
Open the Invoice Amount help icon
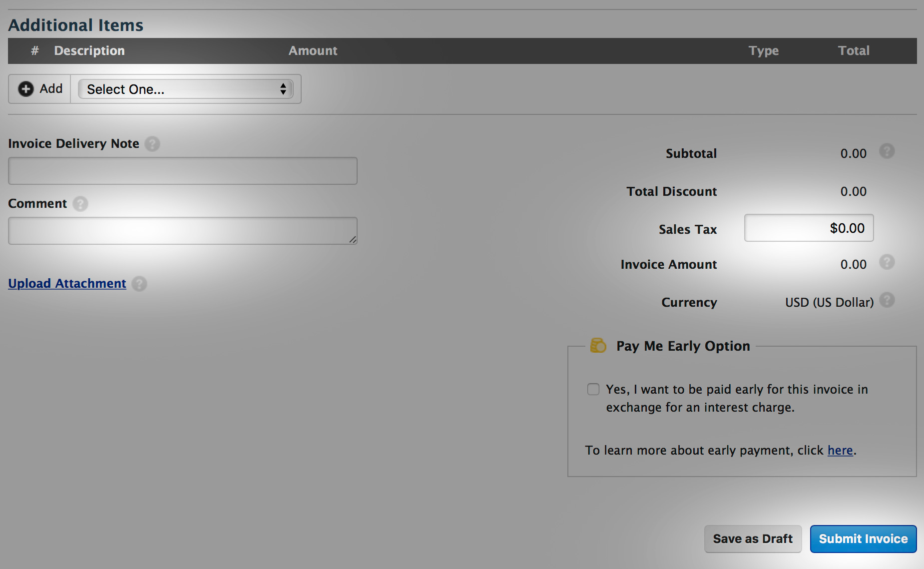pos(887,262)
